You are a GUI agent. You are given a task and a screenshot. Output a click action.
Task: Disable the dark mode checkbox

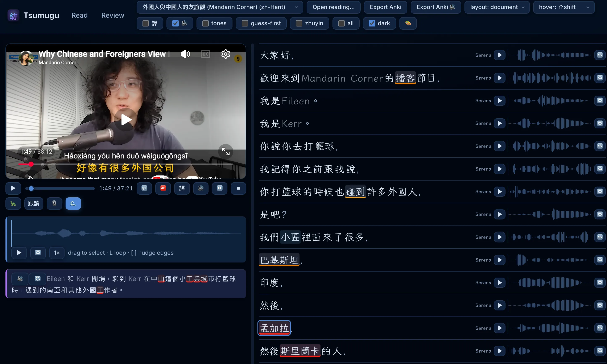pyautogui.click(x=372, y=23)
